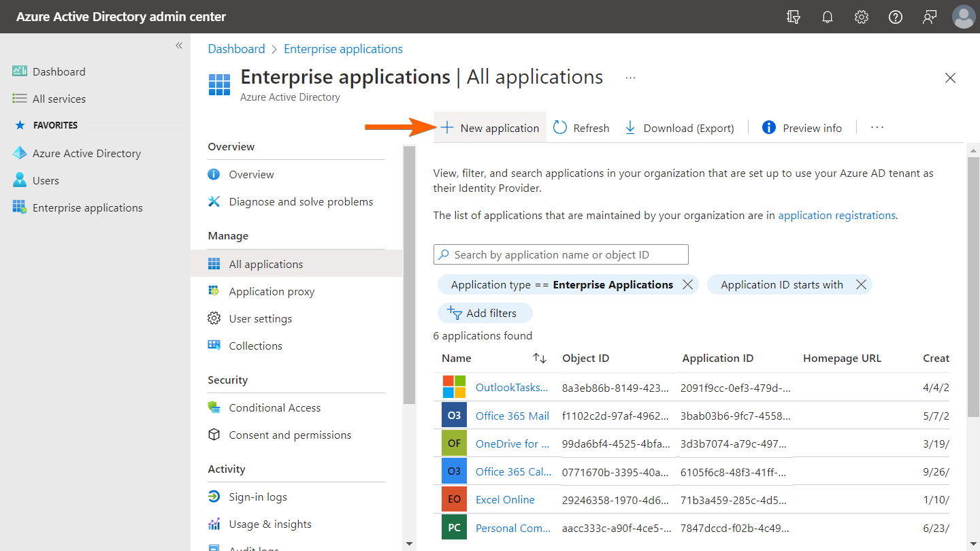
Task: Open the ellipsis beside the page title
Action: tap(630, 78)
